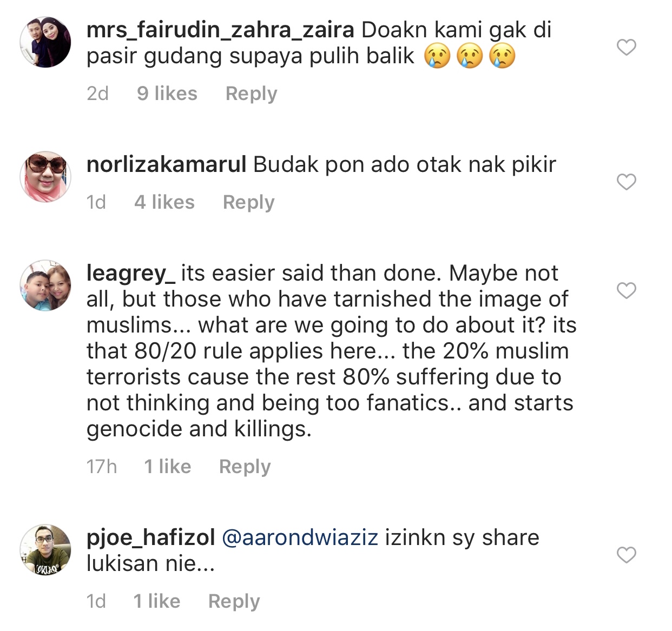Open the leagrey_ username link
The height and width of the screenshot is (631, 672).
(131, 274)
